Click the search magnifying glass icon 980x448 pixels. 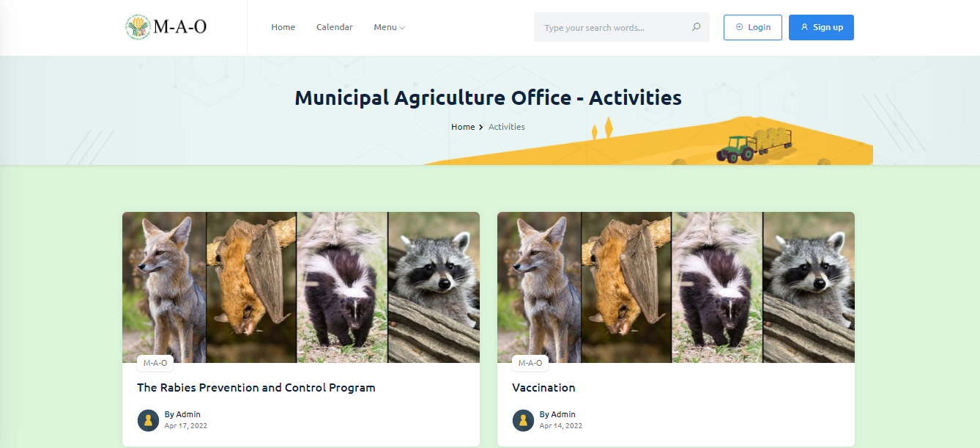click(695, 26)
